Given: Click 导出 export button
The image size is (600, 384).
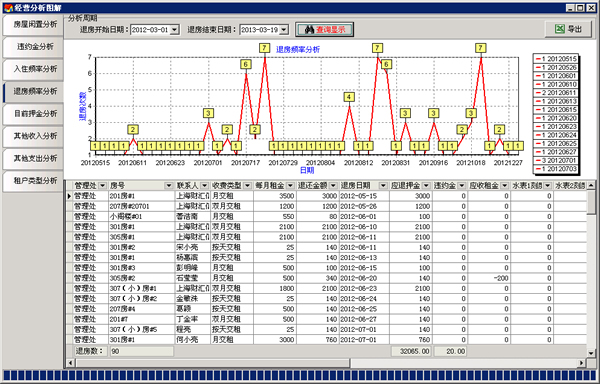Looking at the screenshot, I should click(568, 29).
